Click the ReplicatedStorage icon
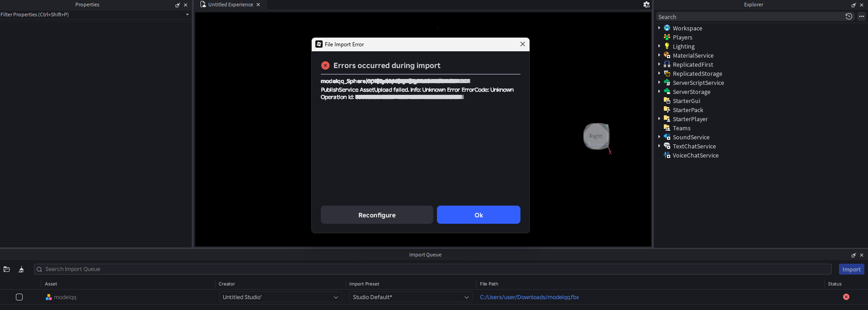 pyautogui.click(x=667, y=74)
